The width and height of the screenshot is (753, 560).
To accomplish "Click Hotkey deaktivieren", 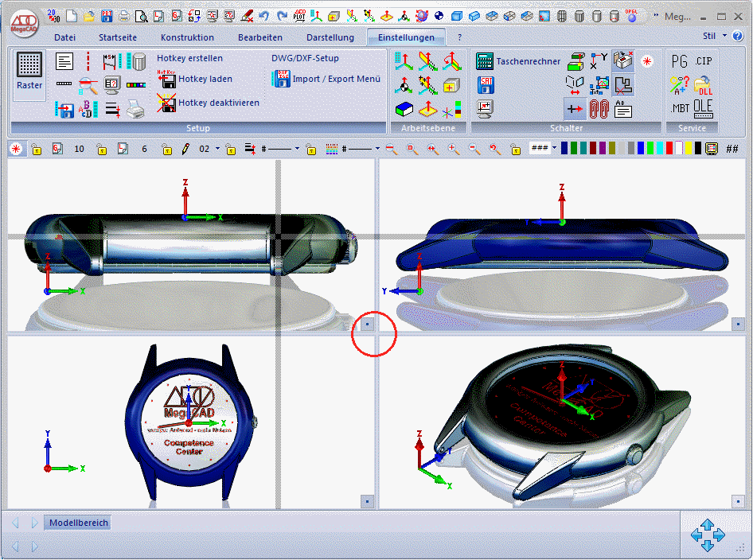I will click(166, 103).
